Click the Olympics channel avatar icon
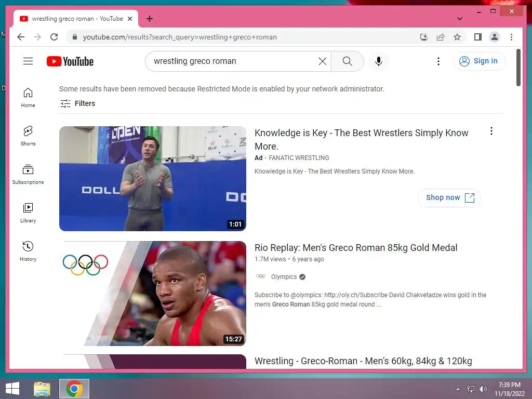 pos(261,276)
